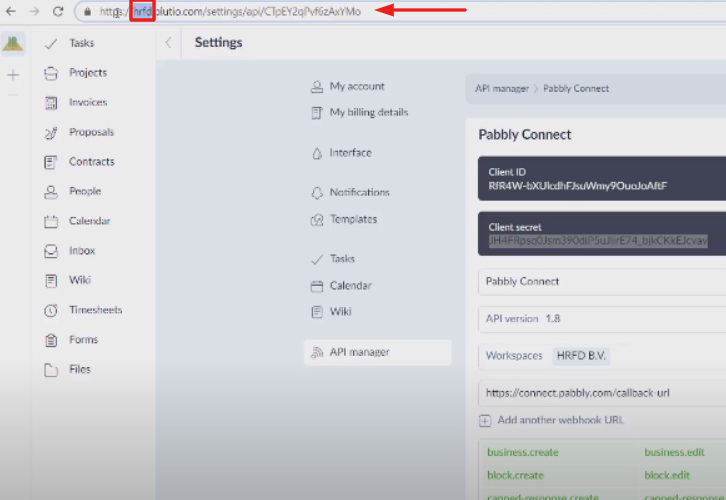Viewport: 726px width, 500px height.
Task: Click the Forms clipboard icon
Action: [51, 340]
